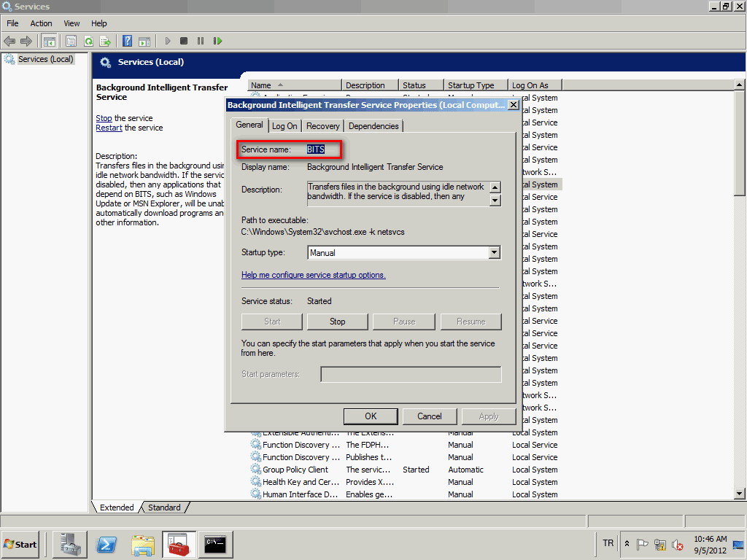Open the Command Prompt taskbar icon
747x560 pixels.
pyautogui.click(x=215, y=544)
